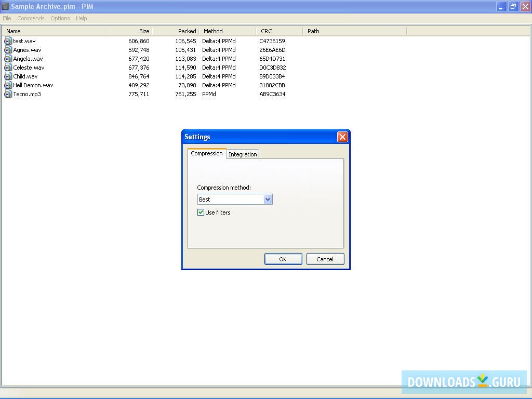Click the packed value 761,255

(185, 94)
